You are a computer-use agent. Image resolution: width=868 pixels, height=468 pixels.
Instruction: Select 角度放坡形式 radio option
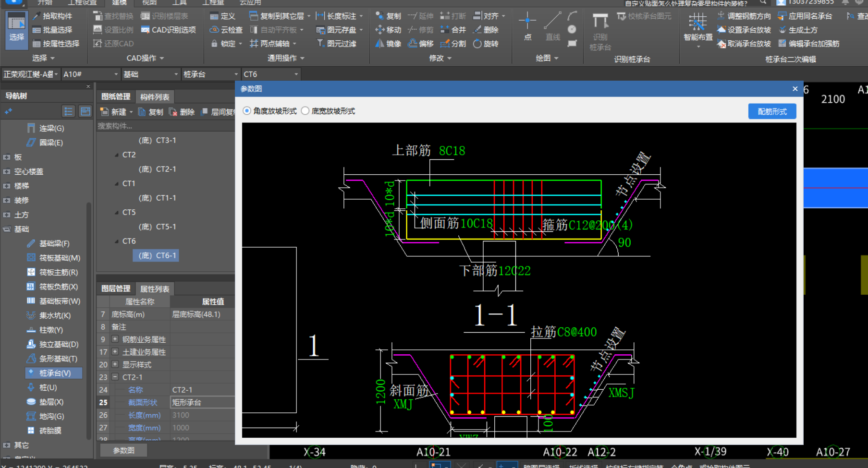coord(269,111)
